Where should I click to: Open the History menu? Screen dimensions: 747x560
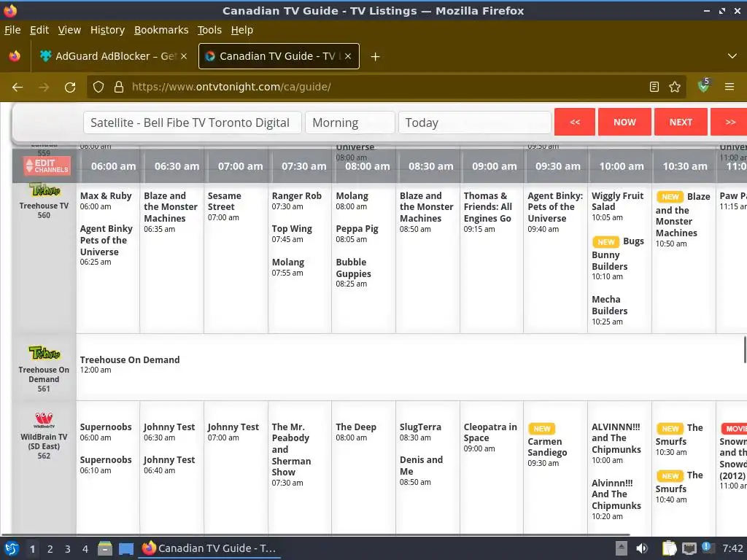tap(108, 30)
